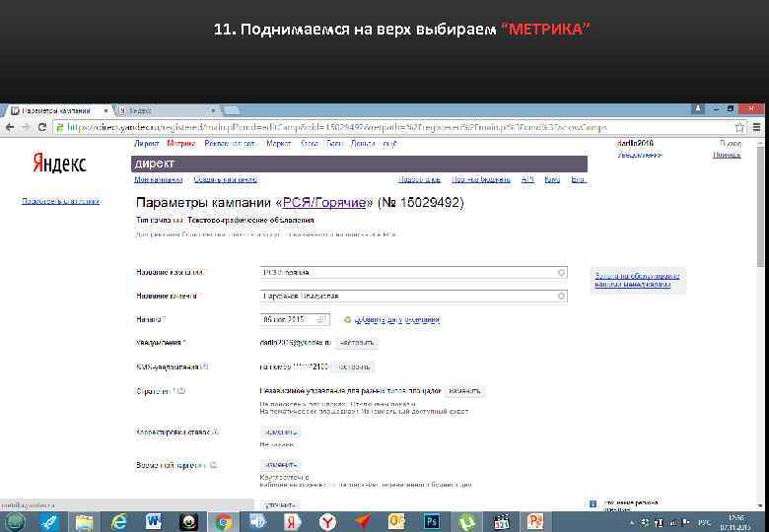This screenshot has height=532, width=769.
Task: Click Изменить in the Стратегия row
Action: (x=464, y=391)
